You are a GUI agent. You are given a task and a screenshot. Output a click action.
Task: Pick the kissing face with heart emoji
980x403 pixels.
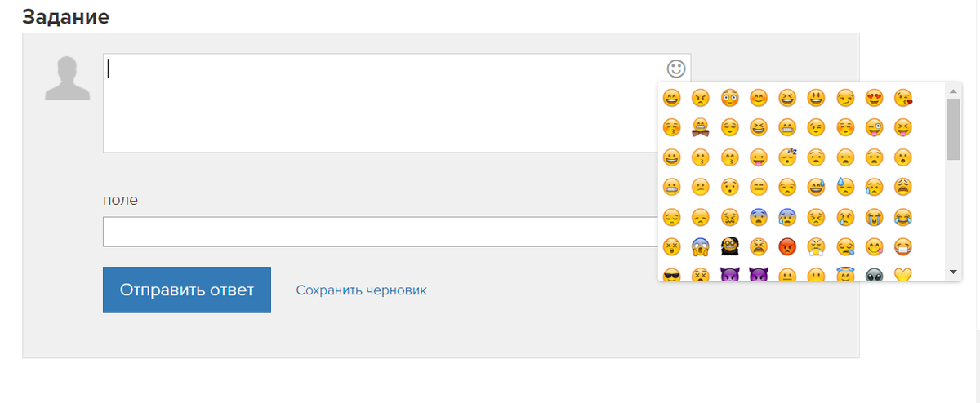[x=903, y=98]
